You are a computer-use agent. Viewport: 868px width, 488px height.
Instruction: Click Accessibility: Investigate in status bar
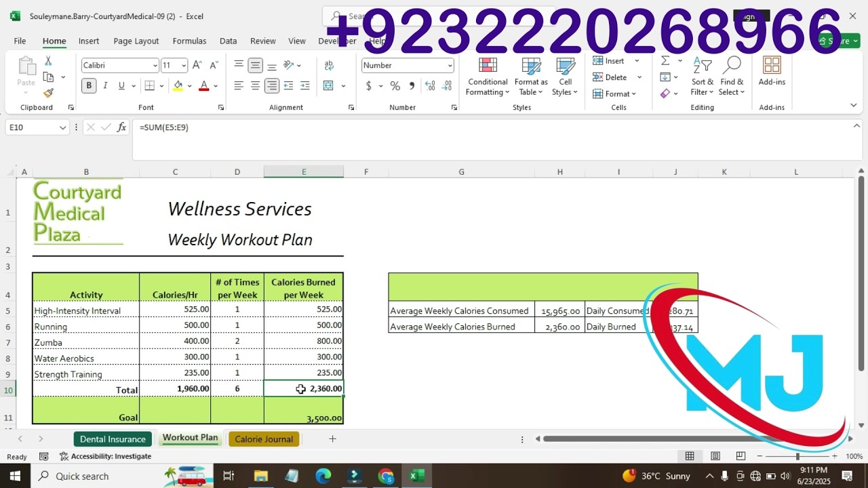105,456
